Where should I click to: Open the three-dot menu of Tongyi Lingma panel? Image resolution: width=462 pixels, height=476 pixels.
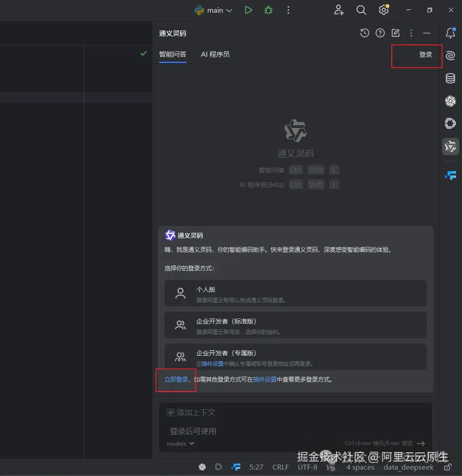[411, 33]
